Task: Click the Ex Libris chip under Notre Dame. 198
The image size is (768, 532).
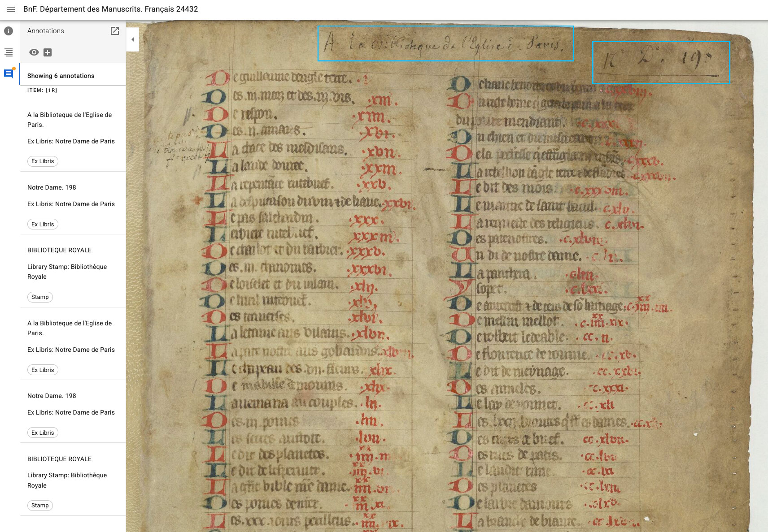Action: 43,224
